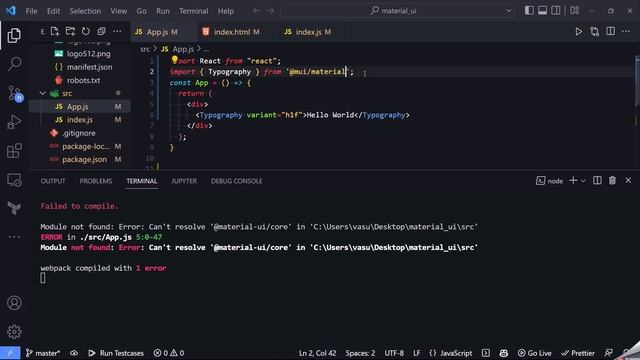The height and width of the screenshot is (360, 640).
Task: Switch to the JUPYTER panel tab
Action: point(184,181)
